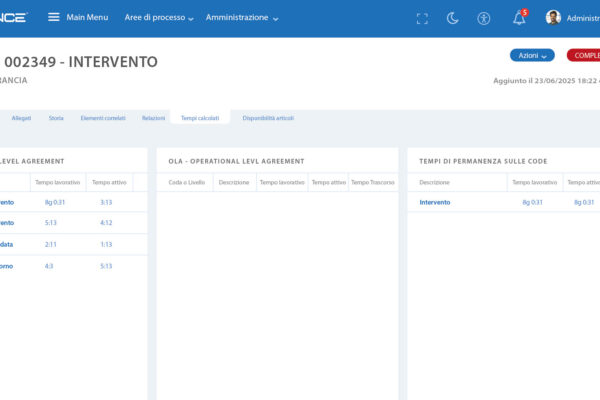Open notifications bell with 5 alerts
Image resolution: width=600 pixels, height=400 pixels.
pyautogui.click(x=518, y=18)
